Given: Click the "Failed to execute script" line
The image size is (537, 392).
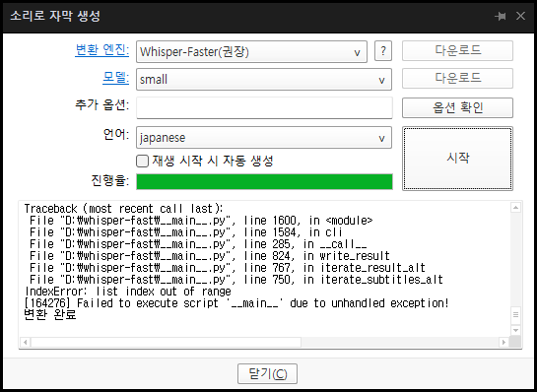Looking at the screenshot, I should point(236,303).
